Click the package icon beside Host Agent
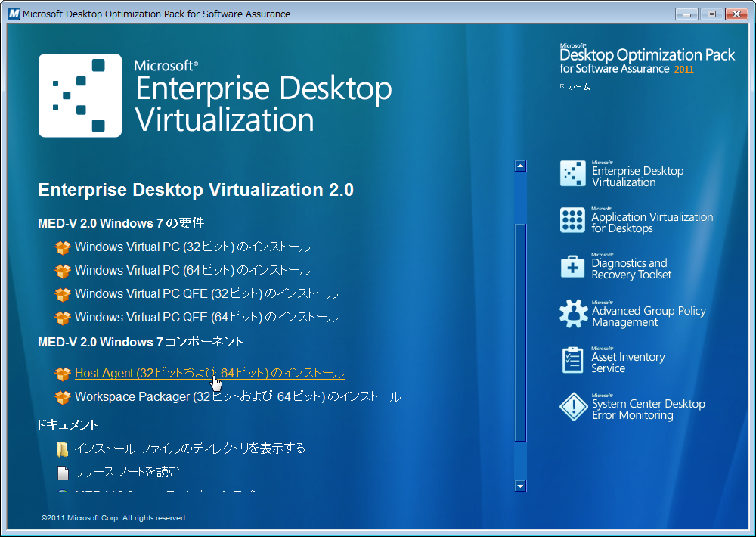Screen dimensions: 756x537 63,374
